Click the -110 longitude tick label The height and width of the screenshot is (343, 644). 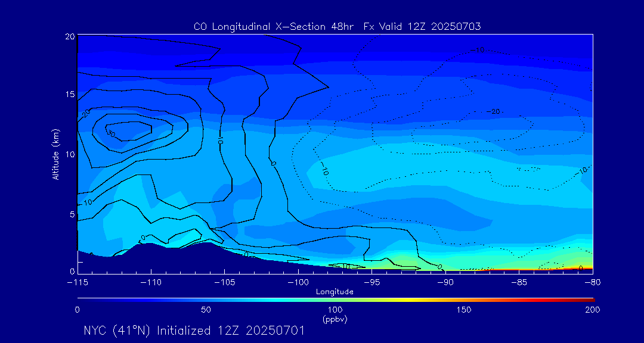[151, 283]
